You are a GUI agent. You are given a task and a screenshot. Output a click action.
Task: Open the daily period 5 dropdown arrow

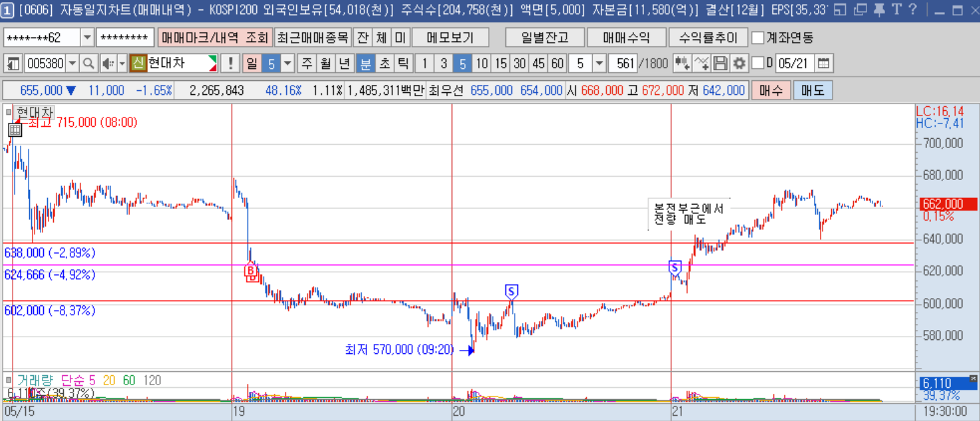pyautogui.click(x=288, y=64)
